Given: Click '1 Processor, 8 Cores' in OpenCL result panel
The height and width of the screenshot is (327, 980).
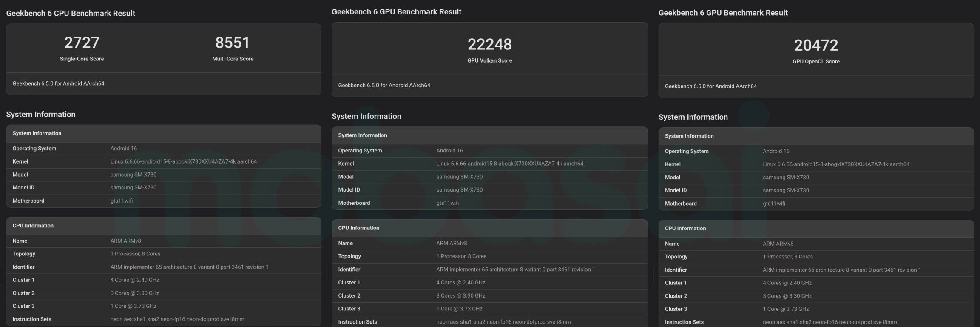Looking at the screenshot, I should [x=788, y=257].
